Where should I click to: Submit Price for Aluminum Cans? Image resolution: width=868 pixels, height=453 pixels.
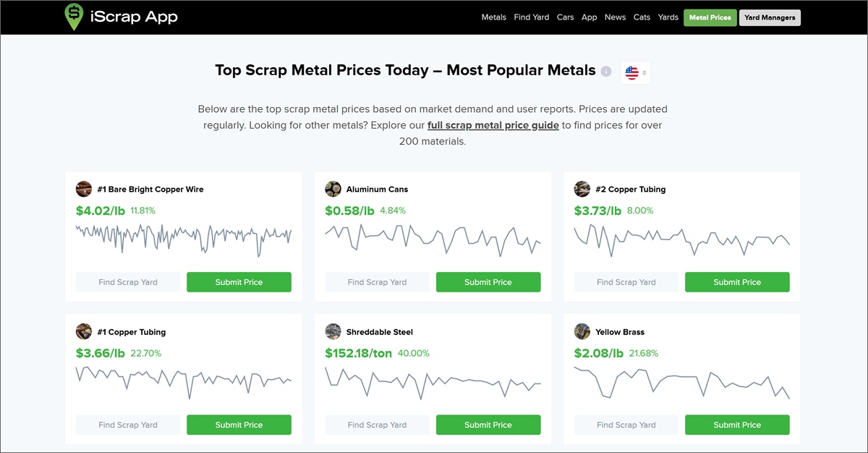pyautogui.click(x=488, y=281)
